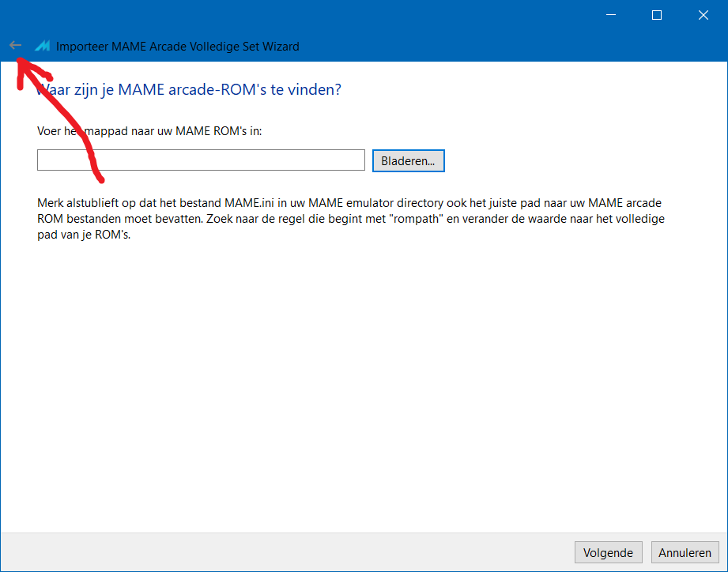This screenshot has height=572, width=728.
Task: Cancel the wizard with Annuleren
Action: [685, 552]
